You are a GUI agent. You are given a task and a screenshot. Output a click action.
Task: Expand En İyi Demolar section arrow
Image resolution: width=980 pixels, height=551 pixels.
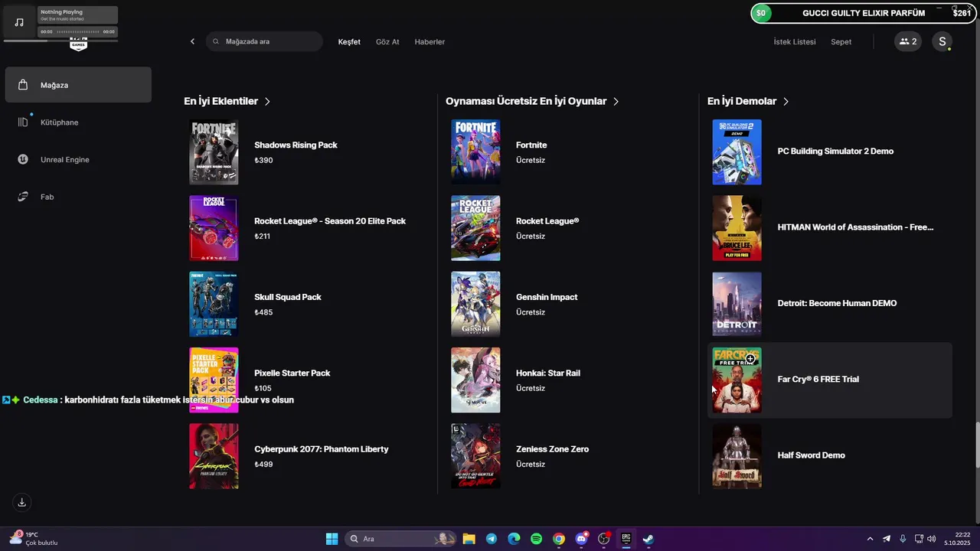tap(786, 101)
